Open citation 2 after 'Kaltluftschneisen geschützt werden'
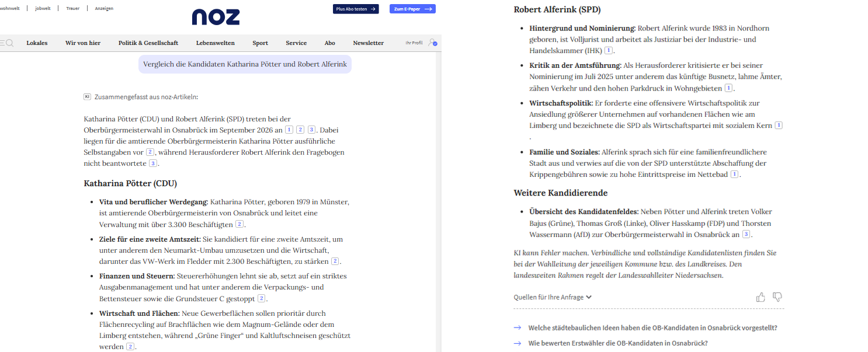The width and height of the screenshot is (868, 352). coord(130,347)
